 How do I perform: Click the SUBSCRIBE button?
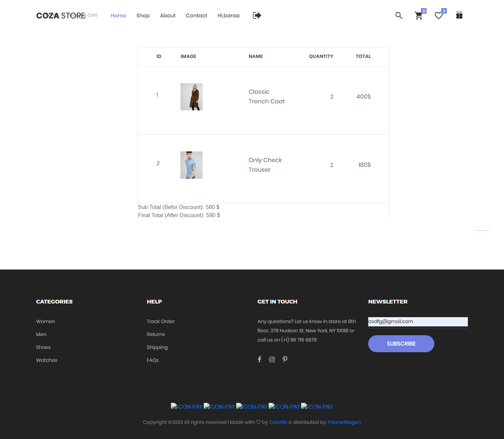(x=401, y=344)
